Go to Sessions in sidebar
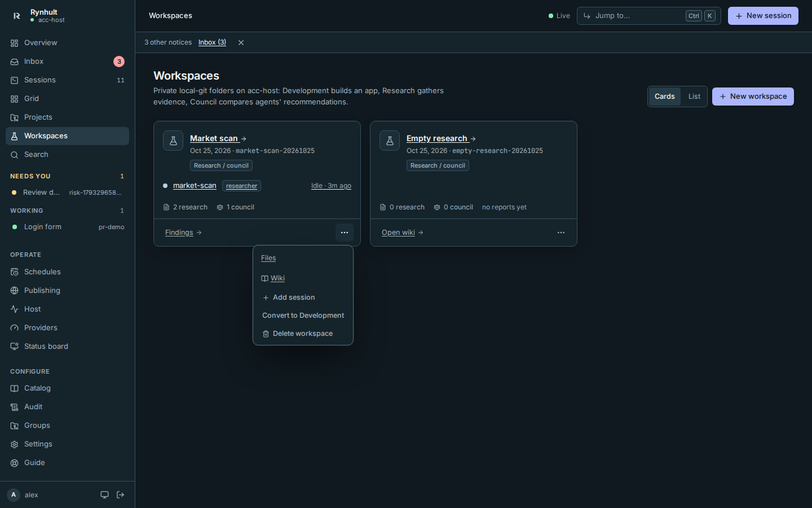 point(67,80)
